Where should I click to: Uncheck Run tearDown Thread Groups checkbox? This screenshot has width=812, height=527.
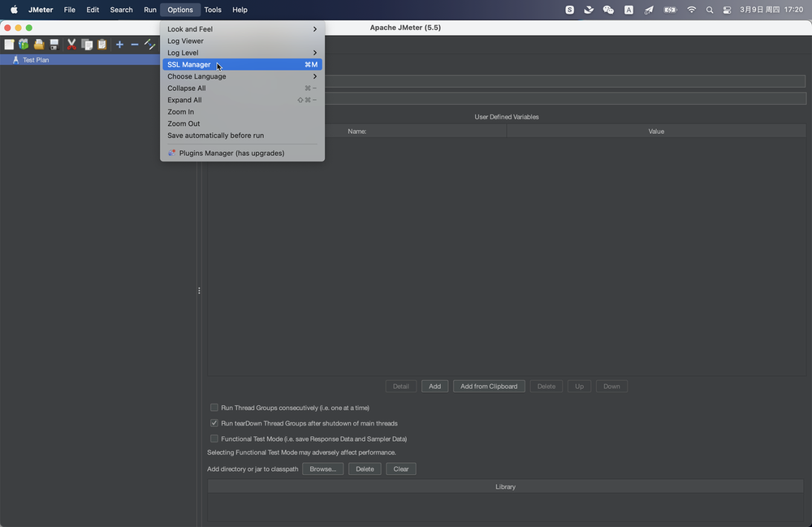pos(214,423)
